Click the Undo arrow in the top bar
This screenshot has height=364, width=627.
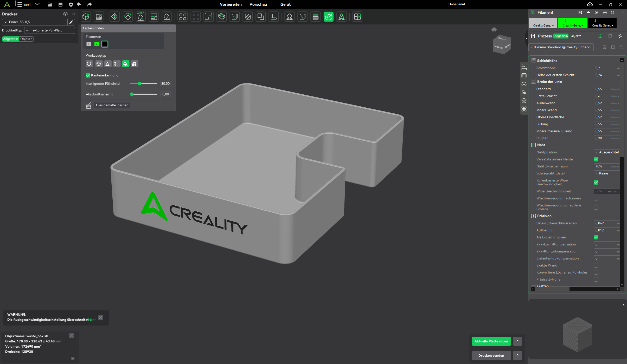click(79, 4)
